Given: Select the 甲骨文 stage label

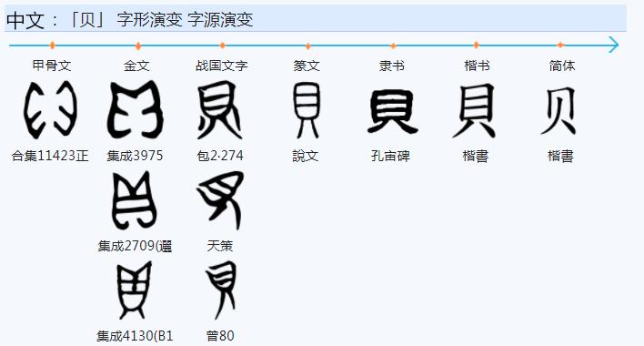Looking at the screenshot, I should coord(52,66).
